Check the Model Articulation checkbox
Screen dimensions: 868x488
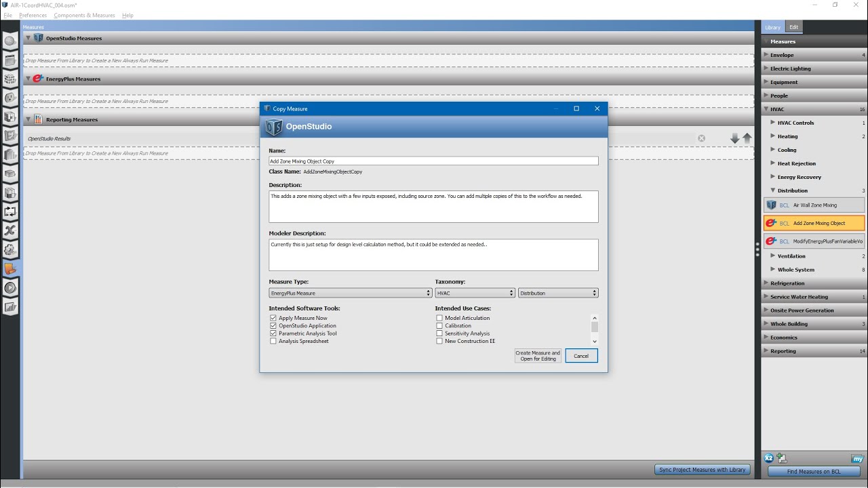click(x=439, y=318)
